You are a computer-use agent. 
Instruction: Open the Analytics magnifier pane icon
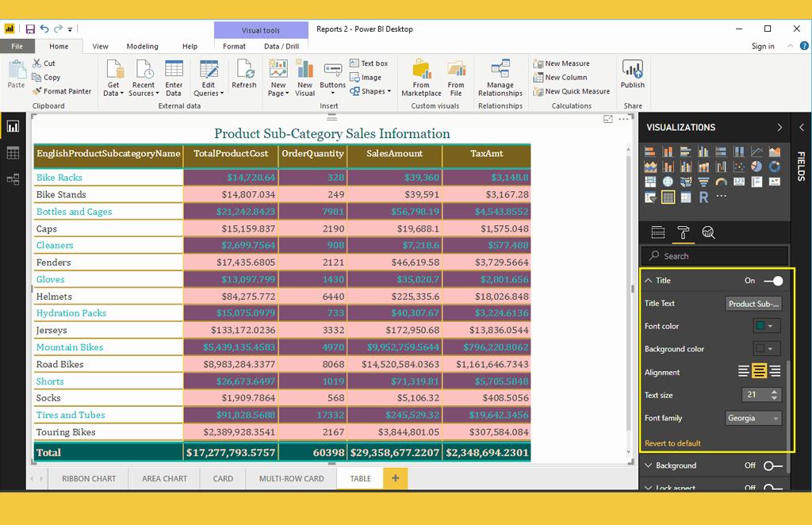pyautogui.click(x=708, y=232)
